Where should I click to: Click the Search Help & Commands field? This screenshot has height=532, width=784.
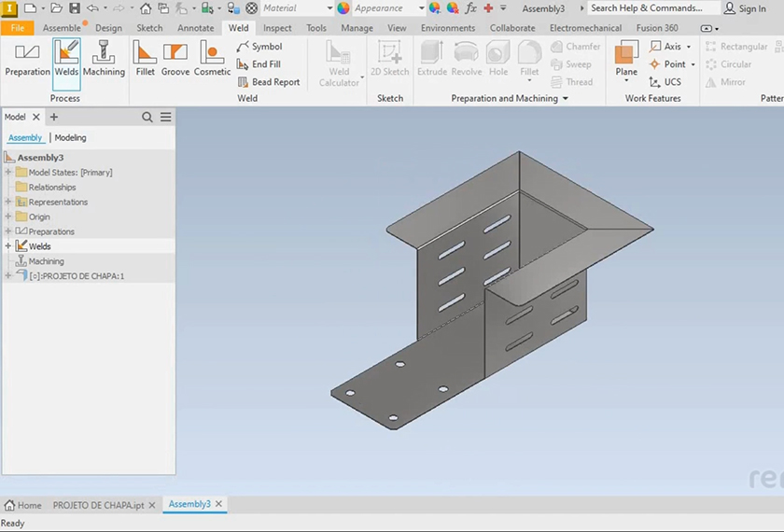tap(647, 8)
